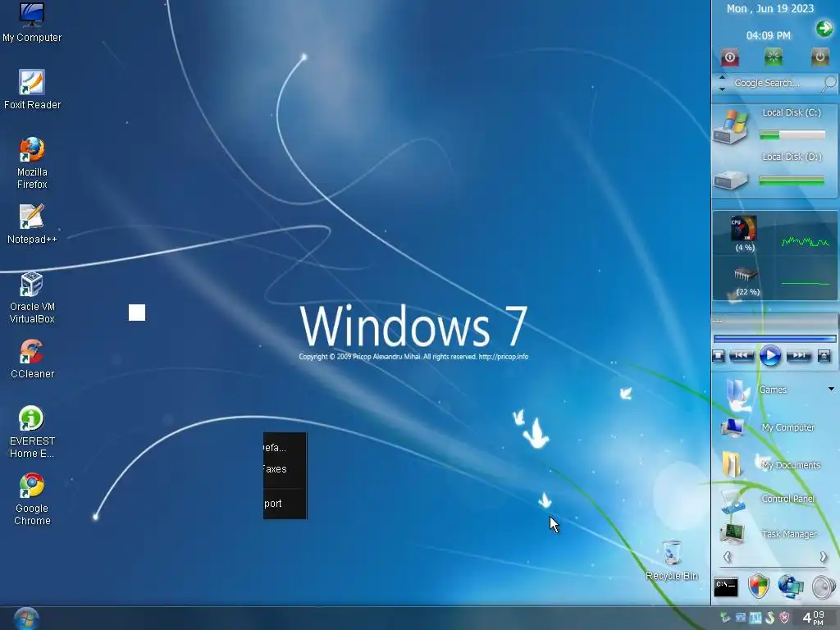Expand the Games dropdown arrow in sidebar
The height and width of the screenshot is (630, 840).
pyautogui.click(x=831, y=389)
